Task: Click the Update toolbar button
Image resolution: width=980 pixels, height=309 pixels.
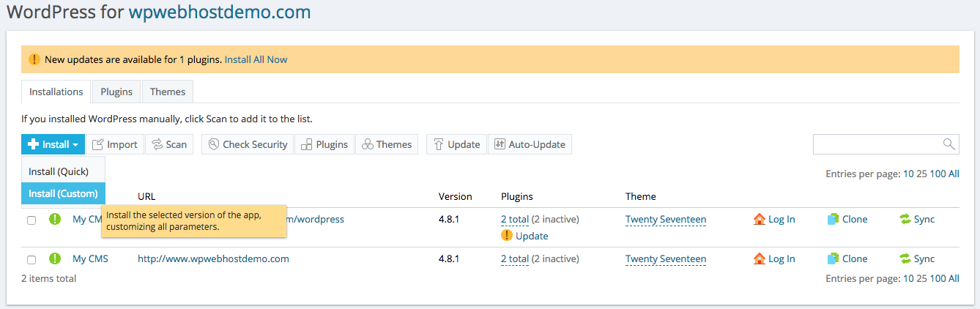Action: pos(457,144)
